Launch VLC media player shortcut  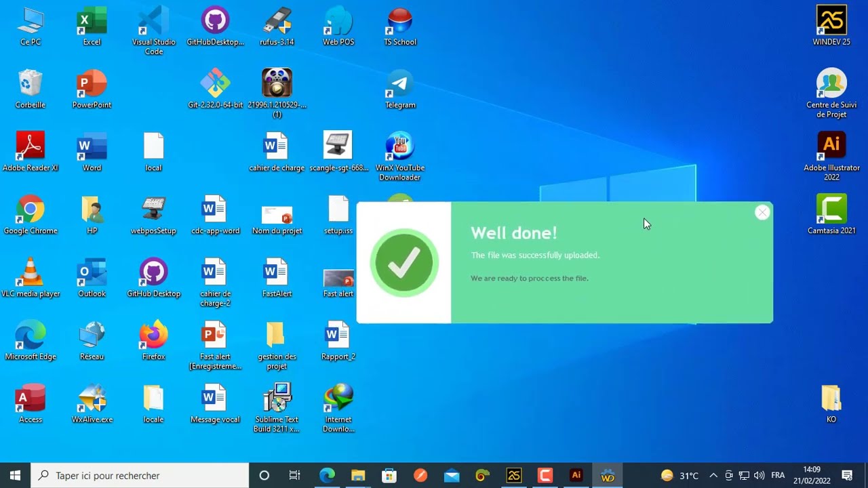point(31,278)
